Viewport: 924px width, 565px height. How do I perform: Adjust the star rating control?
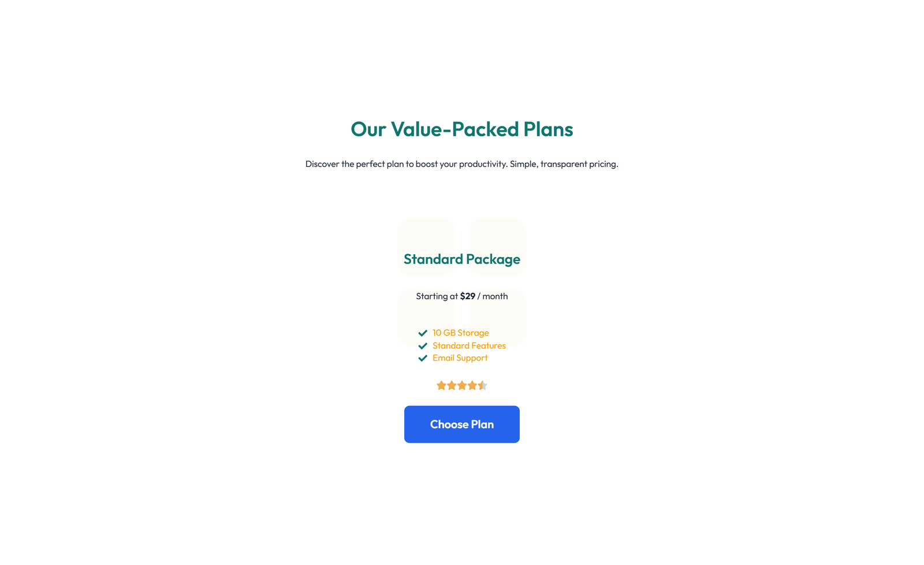tap(461, 385)
